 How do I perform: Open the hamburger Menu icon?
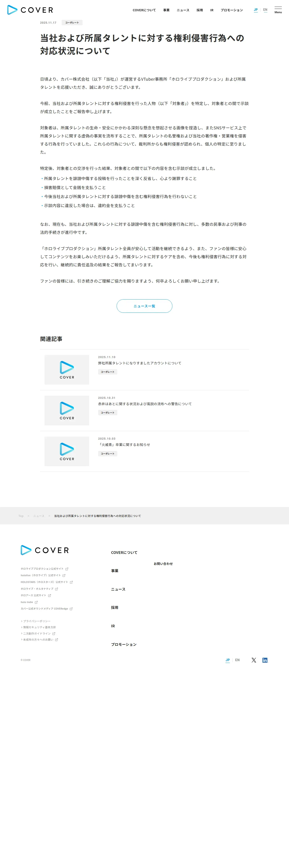(278, 10)
